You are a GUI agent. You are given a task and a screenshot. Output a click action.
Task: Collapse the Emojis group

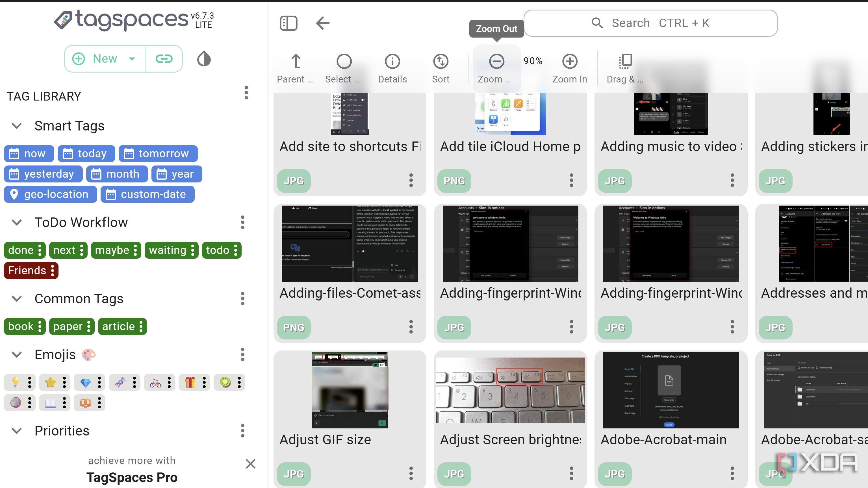17,355
